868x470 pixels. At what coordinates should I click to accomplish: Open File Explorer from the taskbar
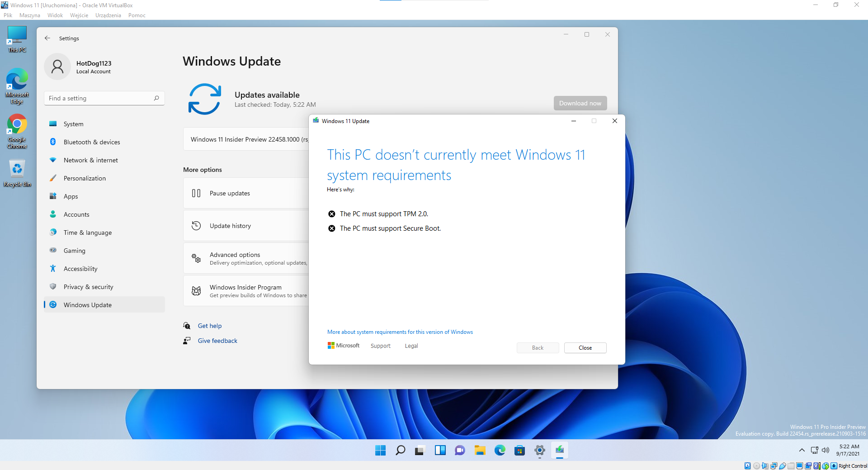480,451
